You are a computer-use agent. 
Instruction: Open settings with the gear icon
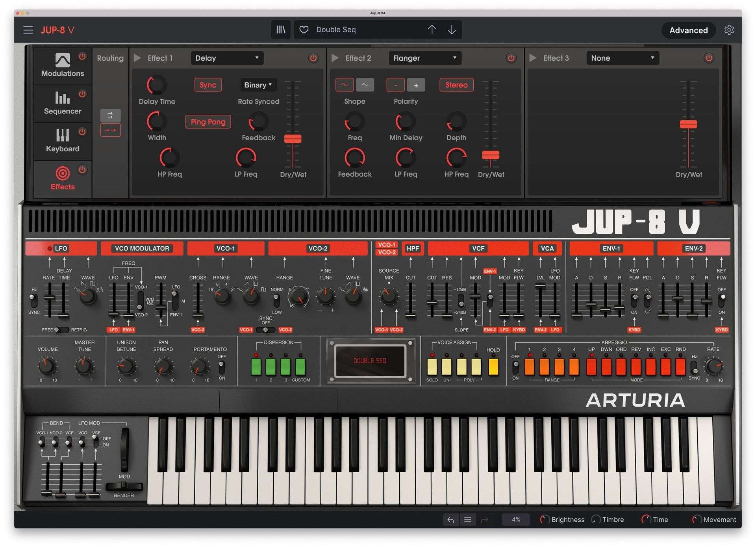pos(729,30)
